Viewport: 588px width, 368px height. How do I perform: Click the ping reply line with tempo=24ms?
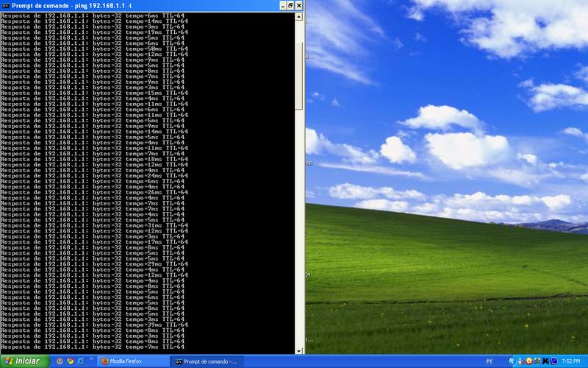95,176
